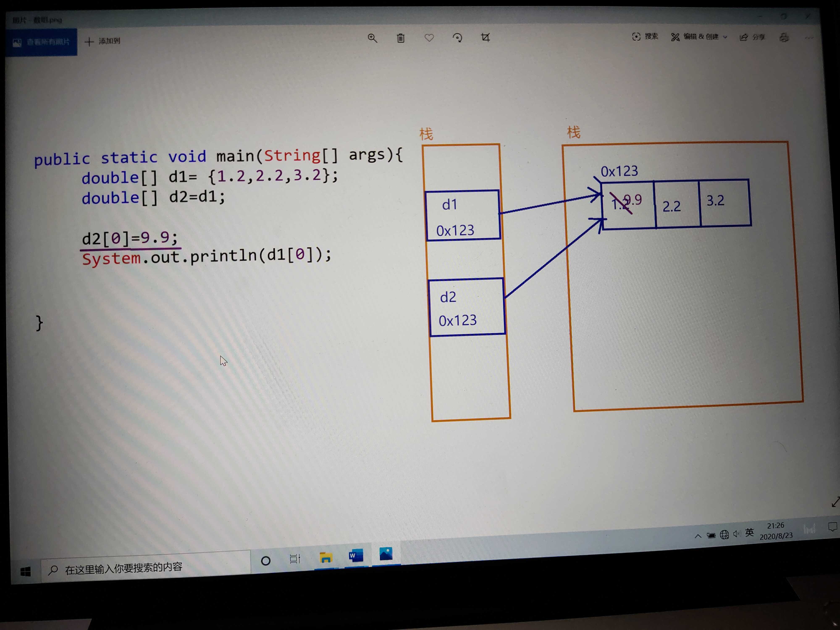Expand hidden tray icons with up chevron

pos(698,535)
